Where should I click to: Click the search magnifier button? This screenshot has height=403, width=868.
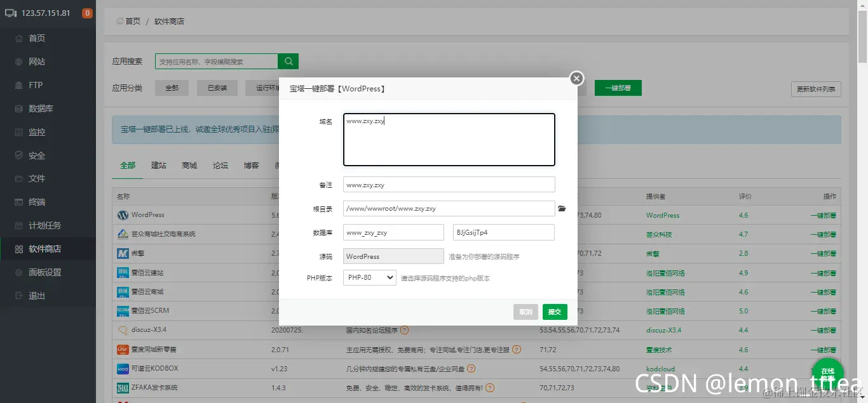click(x=288, y=62)
